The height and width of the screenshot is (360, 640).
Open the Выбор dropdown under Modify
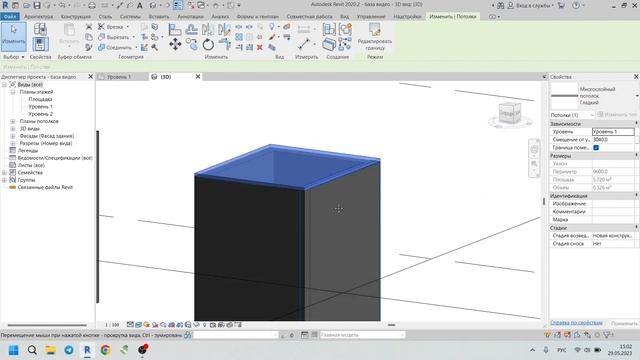pyautogui.click(x=13, y=57)
